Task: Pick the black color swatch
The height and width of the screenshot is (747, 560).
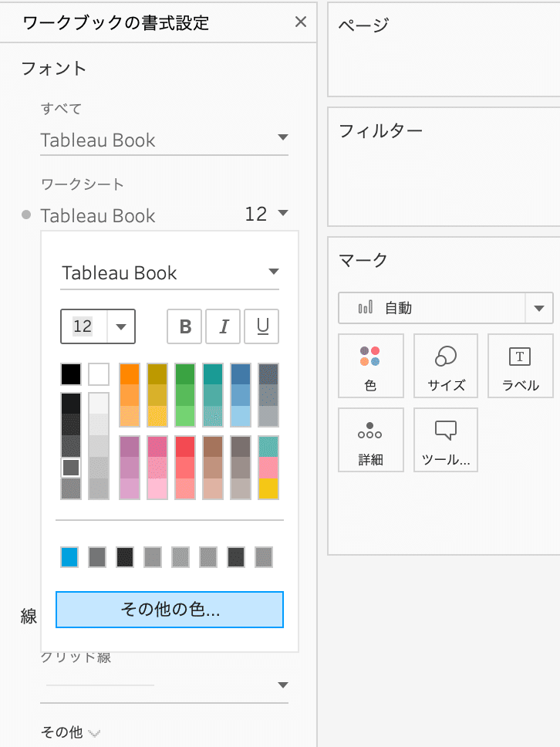Action: [71, 374]
